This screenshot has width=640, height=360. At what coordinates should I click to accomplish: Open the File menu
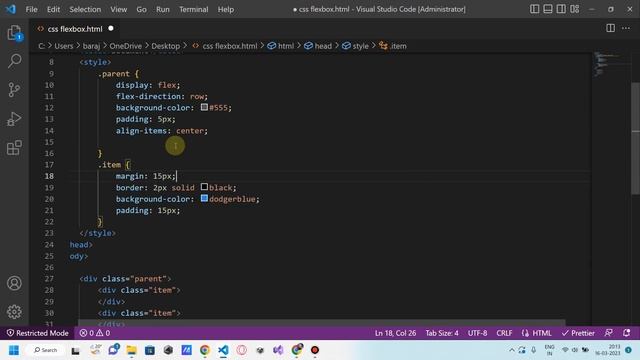click(x=31, y=9)
